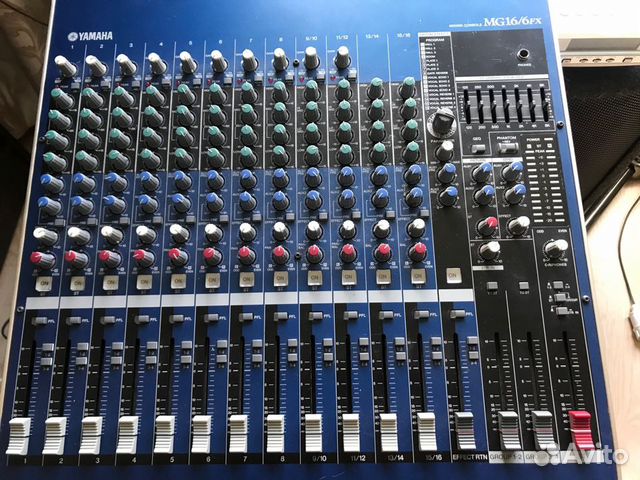The height and width of the screenshot is (480, 640).
Task: Select the 15/16 channel fader
Action: pyautogui.click(x=427, y=431)
